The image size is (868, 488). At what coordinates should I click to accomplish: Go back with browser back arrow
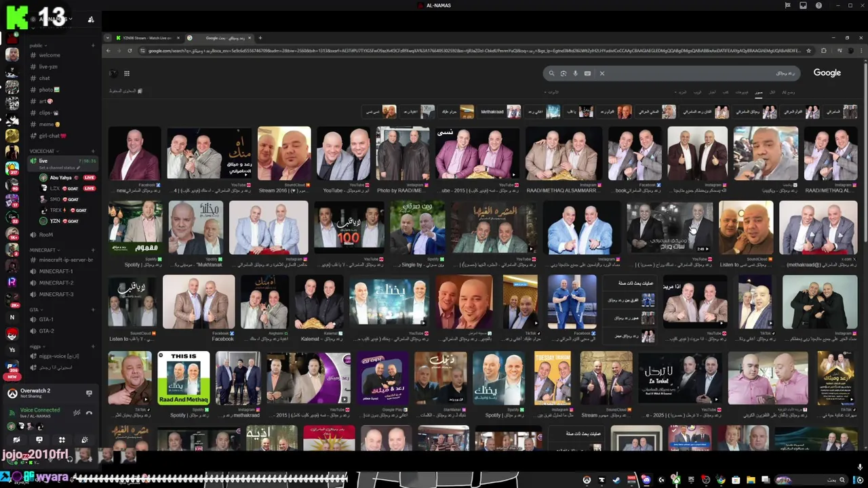point(108,50)
